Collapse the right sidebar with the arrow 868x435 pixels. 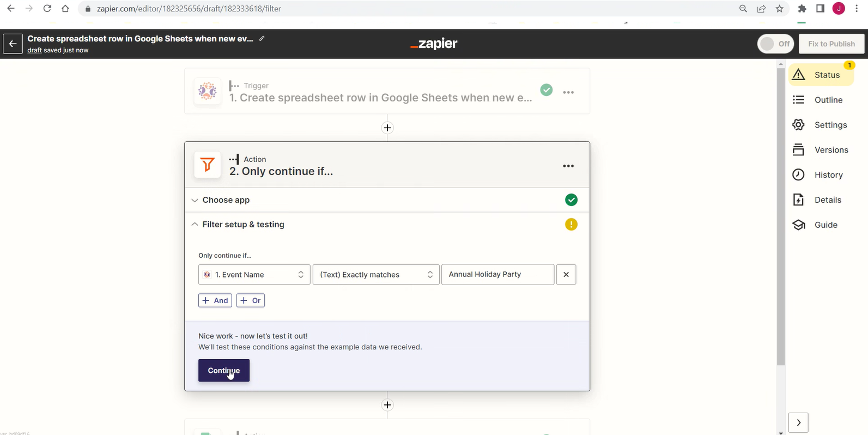point(798,422)
